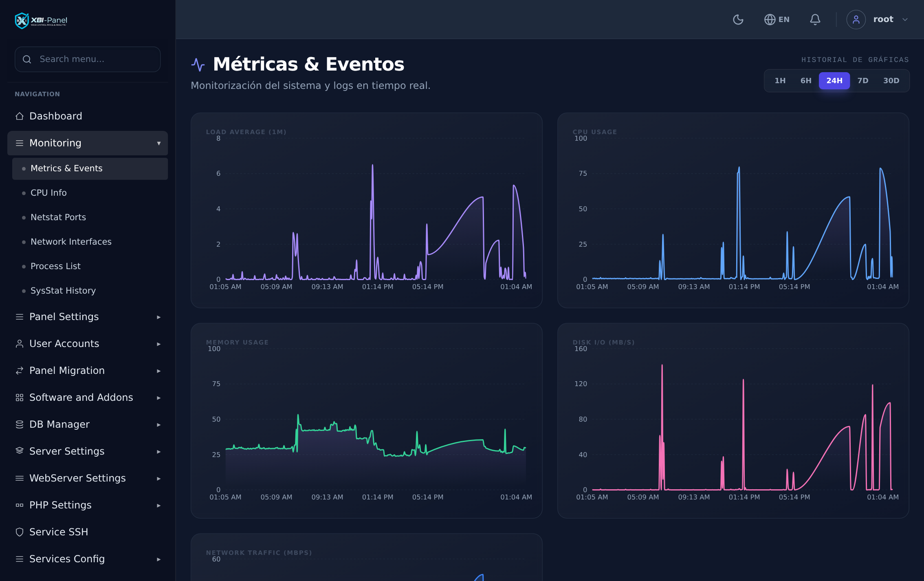The image size is (924, 581).
Task: Open SysStat History page
Action: [x=90, y=291]
